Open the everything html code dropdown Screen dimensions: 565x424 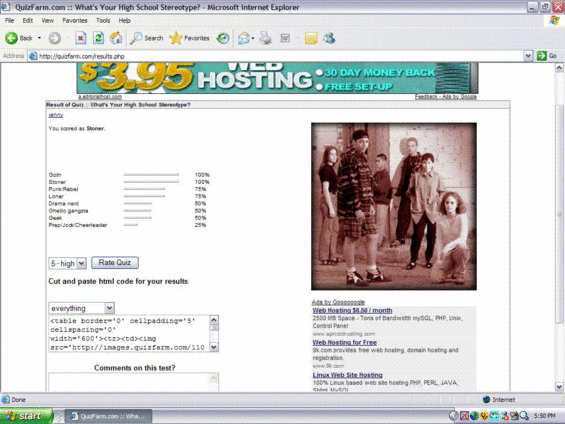point(81,308)
